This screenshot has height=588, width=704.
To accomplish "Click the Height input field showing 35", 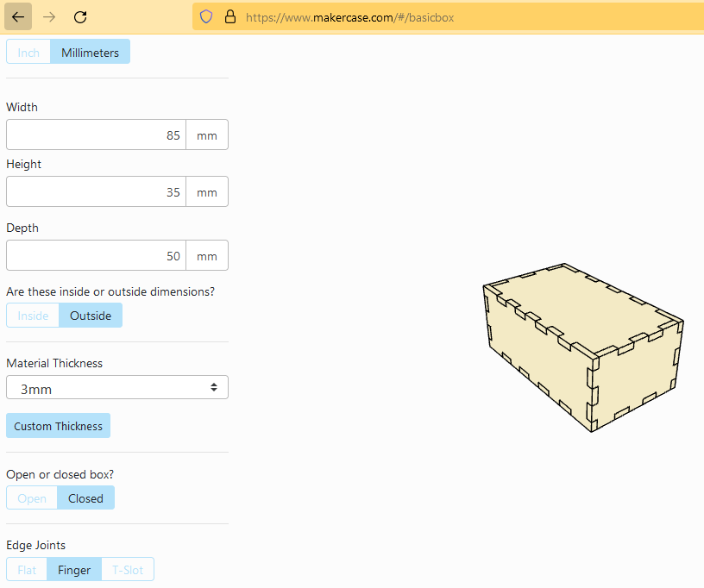I will [96, 191].
